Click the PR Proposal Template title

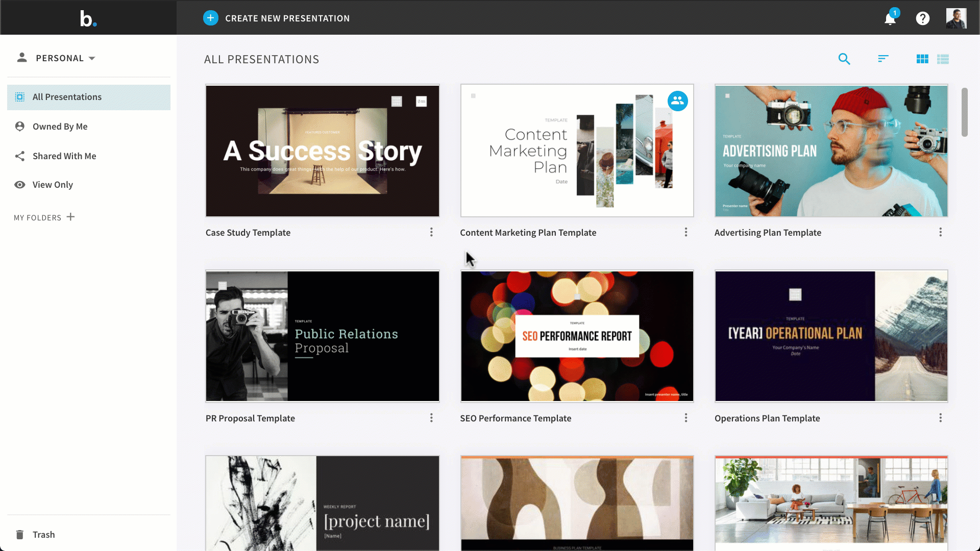click(250, 418)
